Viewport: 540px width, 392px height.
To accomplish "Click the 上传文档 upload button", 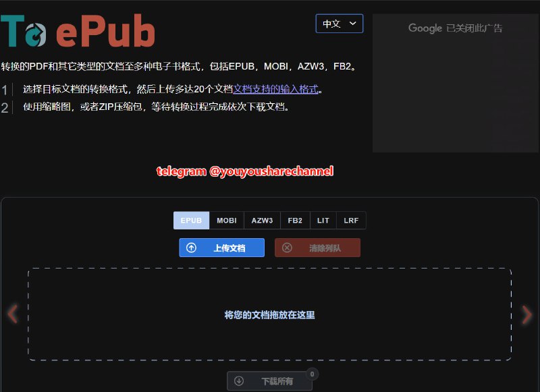I will coord(221,248).
